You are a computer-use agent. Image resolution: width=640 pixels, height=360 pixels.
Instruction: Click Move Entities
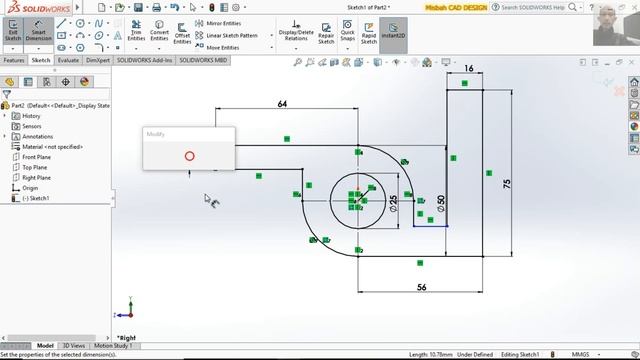tap(218, 47)
